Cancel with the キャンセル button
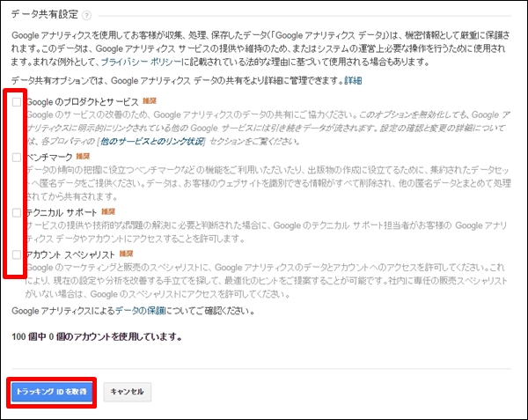This screenshot has height=420, width=528. click(128, 392)
